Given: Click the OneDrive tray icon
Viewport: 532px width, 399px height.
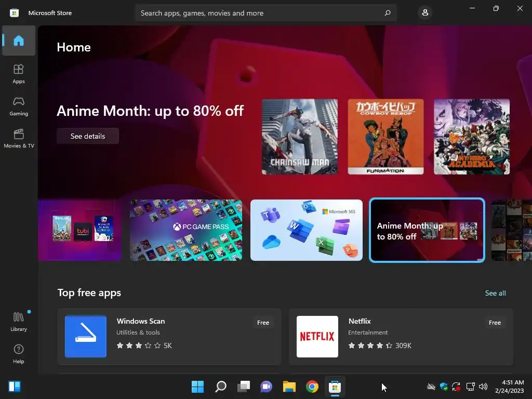Looking at the screenshot, I should pos(431,387).
